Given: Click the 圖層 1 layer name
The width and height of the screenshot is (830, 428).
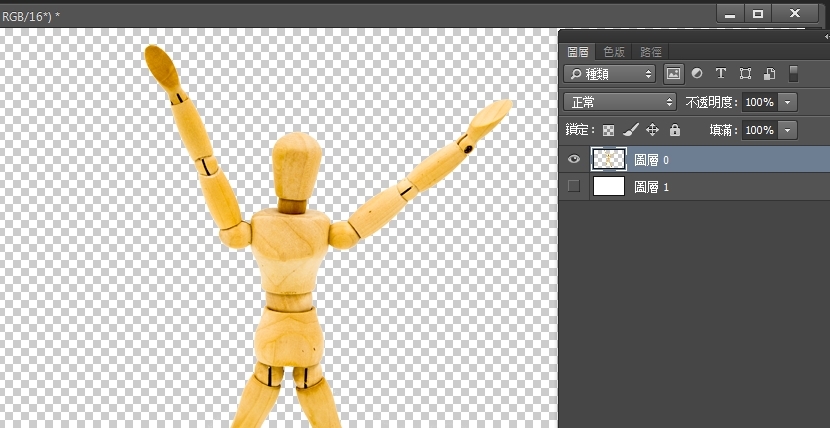Looking at the screenshot, I should (x=652, y=187).
